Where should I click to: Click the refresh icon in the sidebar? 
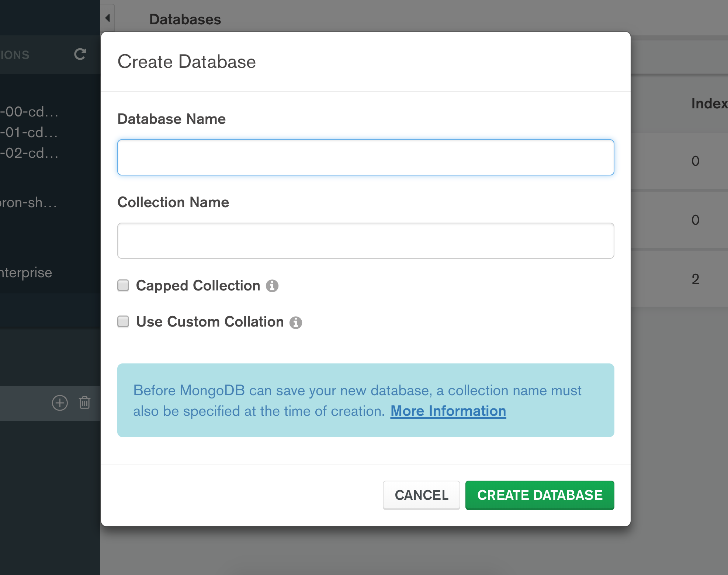tap(80, 54)
